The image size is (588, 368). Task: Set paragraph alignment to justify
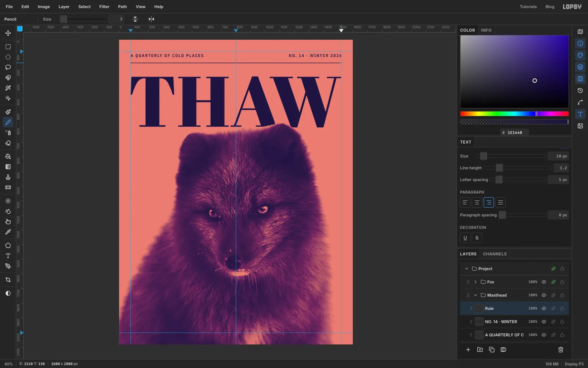pos(501,202)
